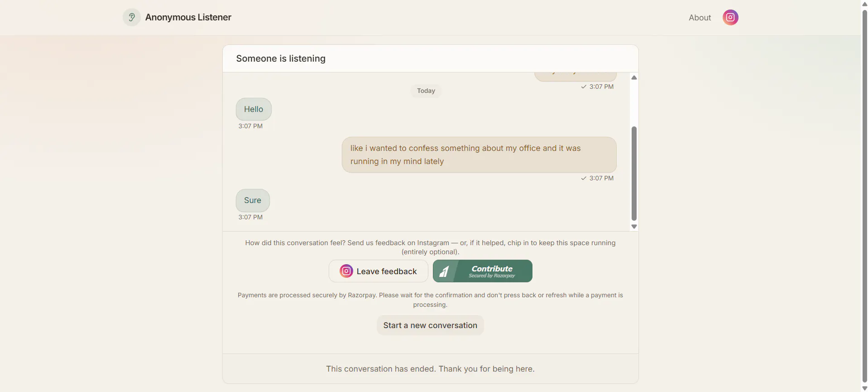Click the chat scroll down arrow
Image resolution: width=868 pixels, height=392 pixels.
click(634, 227)
